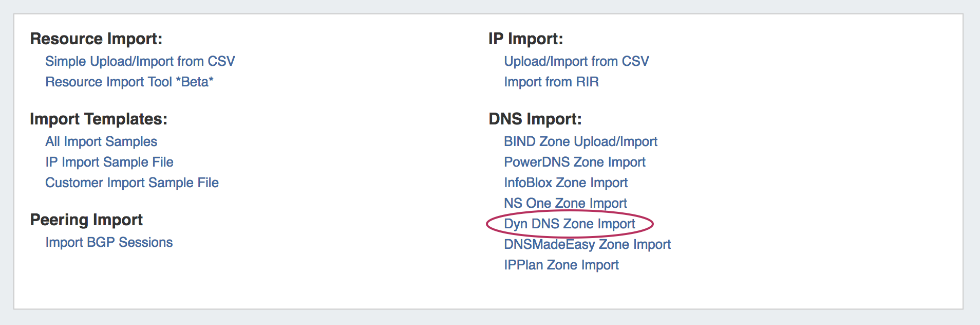Click the circled Dyn DNS Zone Import link

point(569,224)
